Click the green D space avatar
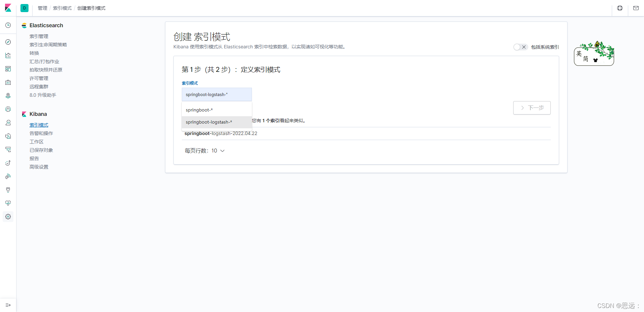Viewport: 644px width, 312px height. click(x=24, y=8)
